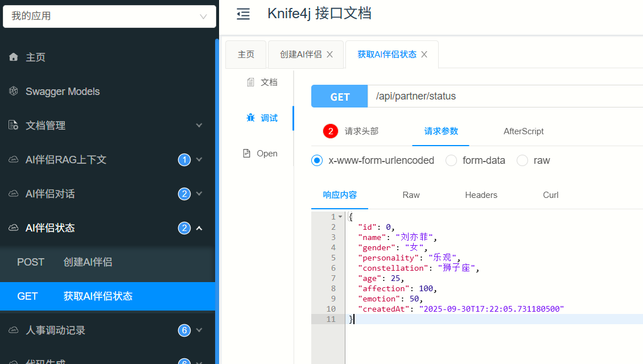Select x-www-form-urlencoded radio button
This screenshot has height=364, width=643.
317,160
